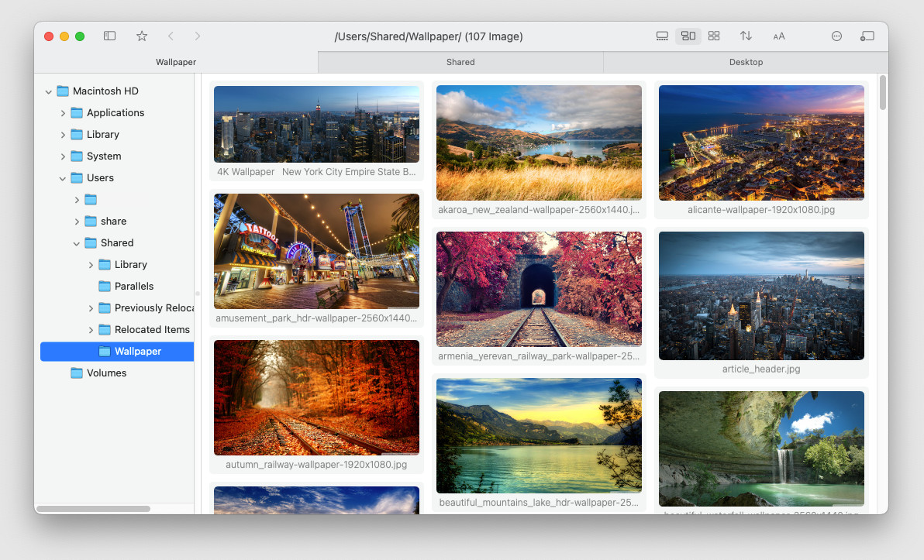Click the amusement_park_hdr-wallpaper filename label
Screen dimensions: 924x560
[x=316, y=318]
